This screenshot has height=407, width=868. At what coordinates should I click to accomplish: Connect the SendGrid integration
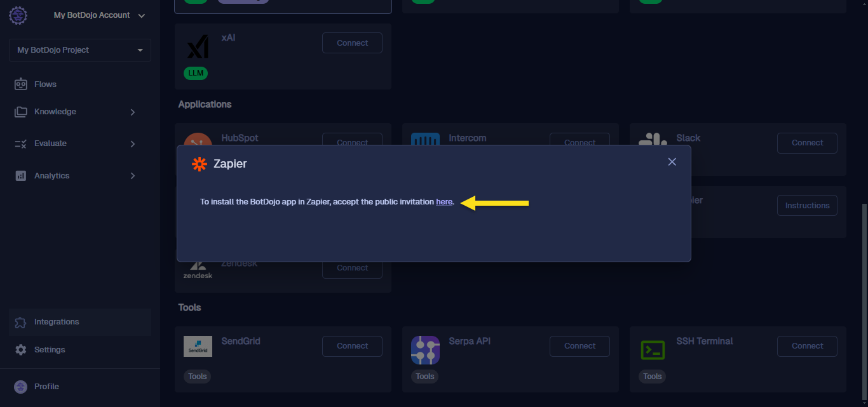click(x=353, y=346)
